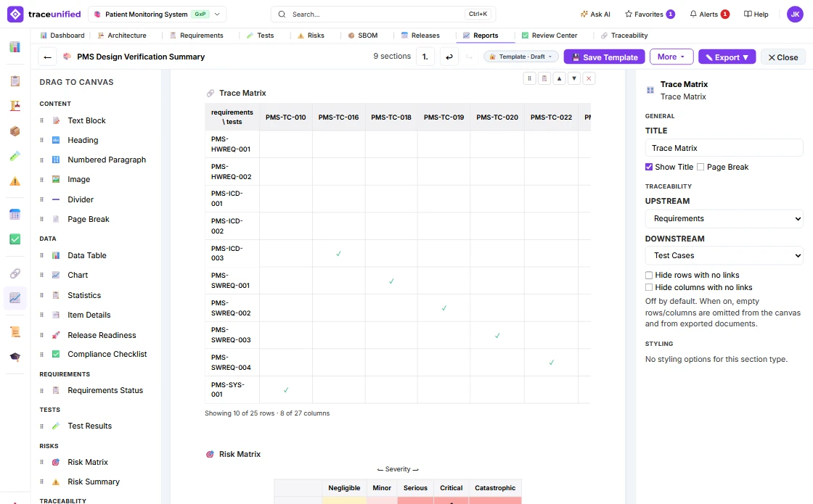Switch to the Risks tab
The height and width of the screenshot is (504, 813).
[x=311, y=36]
